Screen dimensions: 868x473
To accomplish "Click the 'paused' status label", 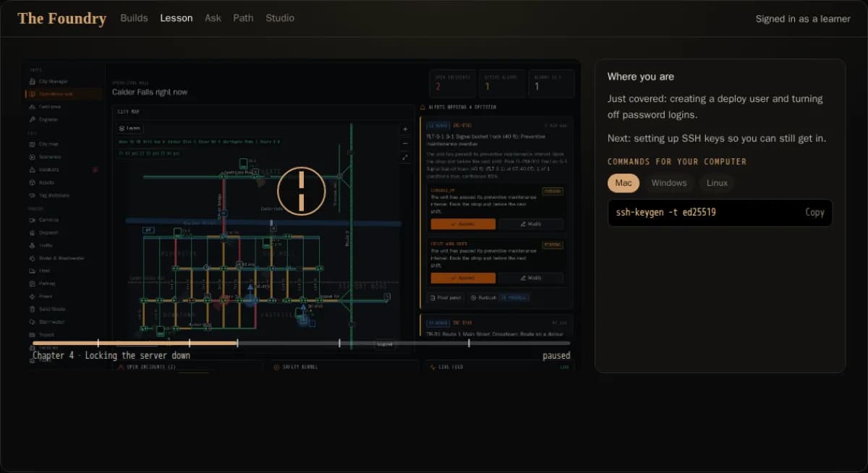I will click(x=556, y=356).
